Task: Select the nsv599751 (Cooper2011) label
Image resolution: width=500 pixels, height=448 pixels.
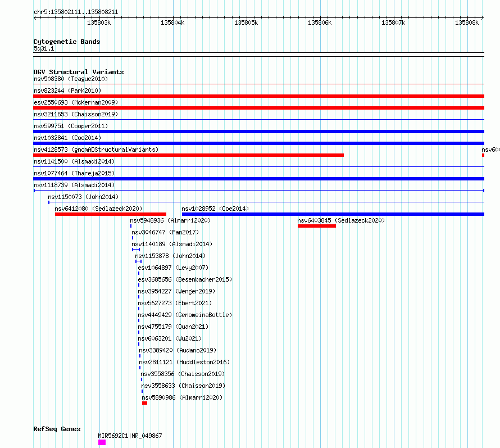Action: [x=71, y=126]
